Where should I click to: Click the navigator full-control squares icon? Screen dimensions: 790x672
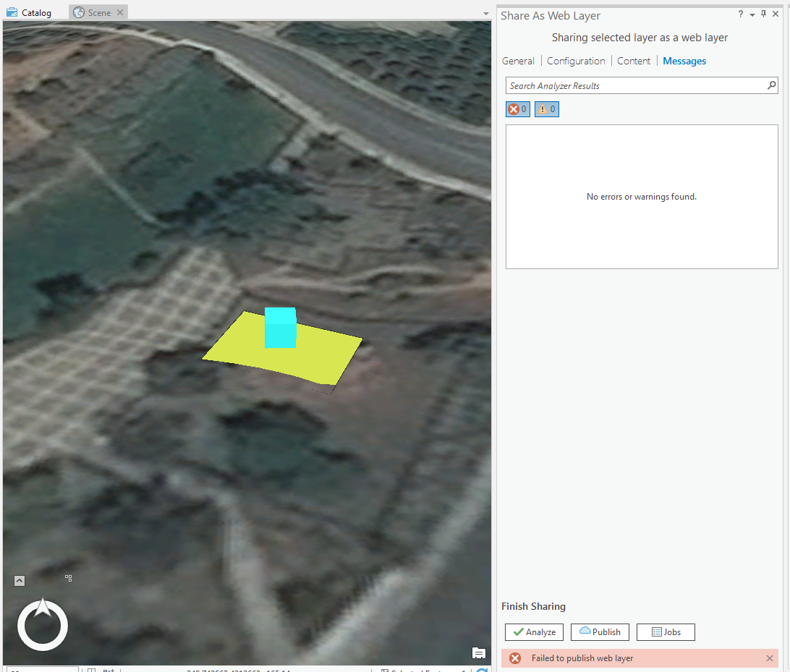[69, 578]
